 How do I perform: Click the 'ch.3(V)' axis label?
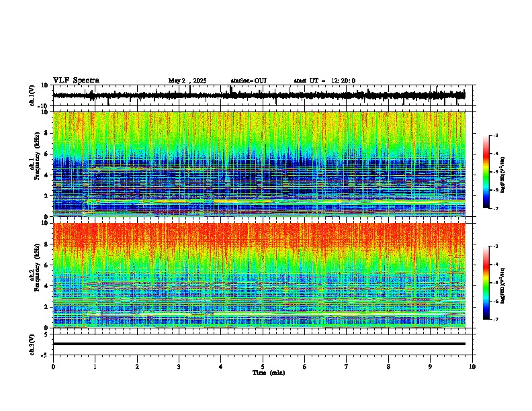pyautogui.click(x=32, y=345)
